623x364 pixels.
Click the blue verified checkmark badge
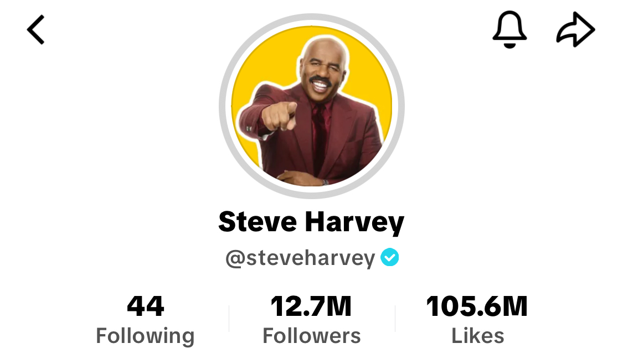click(x=389, y=257)
